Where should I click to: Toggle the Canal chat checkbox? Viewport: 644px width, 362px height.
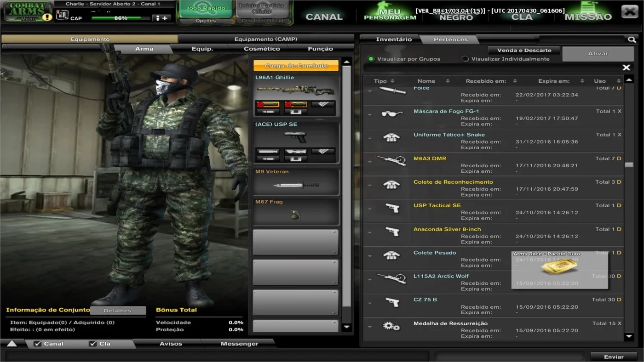click(x=38, y=344)
